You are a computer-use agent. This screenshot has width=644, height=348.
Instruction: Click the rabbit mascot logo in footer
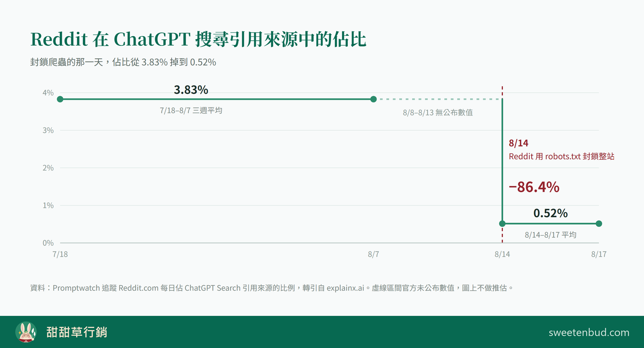pyautogui.click(x=26, y=332)
